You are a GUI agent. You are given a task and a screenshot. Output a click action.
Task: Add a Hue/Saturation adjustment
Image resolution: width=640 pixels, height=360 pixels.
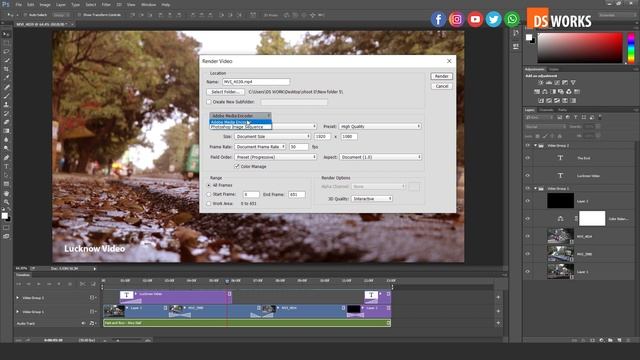537,92
